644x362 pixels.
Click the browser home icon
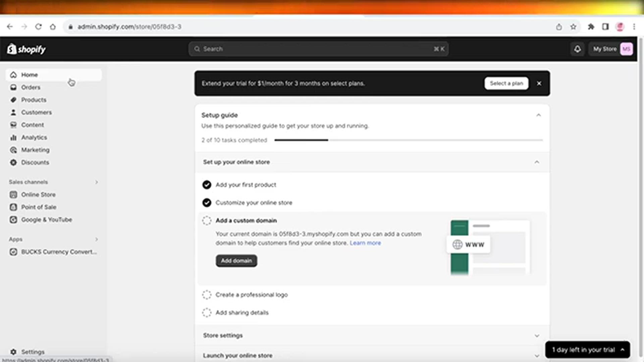(x=53, y=26)
